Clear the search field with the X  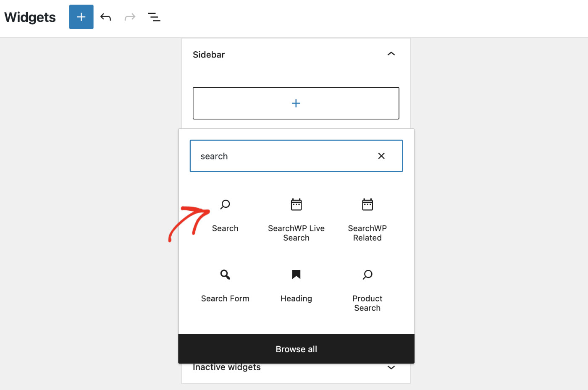pos(381,156)
